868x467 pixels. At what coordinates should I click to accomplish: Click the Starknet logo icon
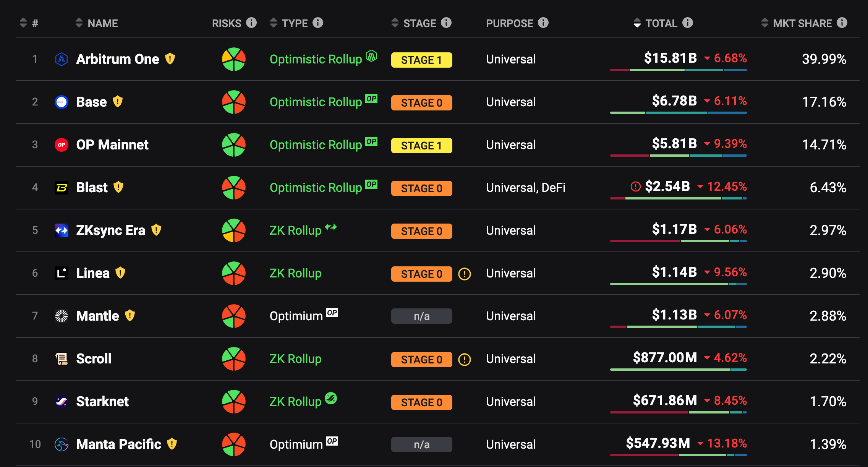pos(62,402)
